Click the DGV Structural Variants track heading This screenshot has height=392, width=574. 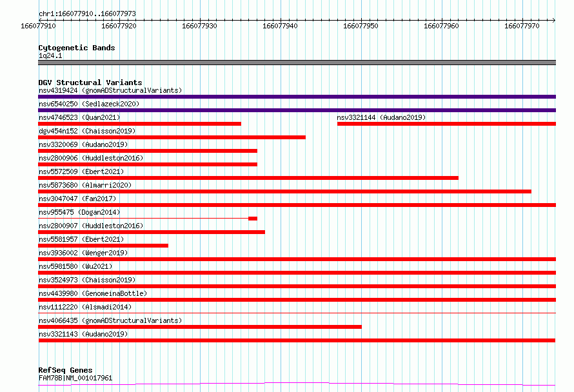click(x=90, y=83)
